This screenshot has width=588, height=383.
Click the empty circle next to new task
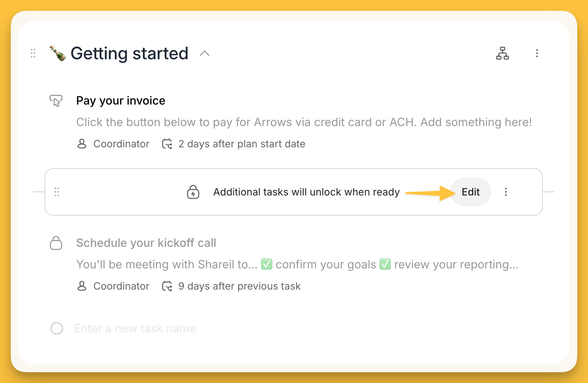click(57, 328)
